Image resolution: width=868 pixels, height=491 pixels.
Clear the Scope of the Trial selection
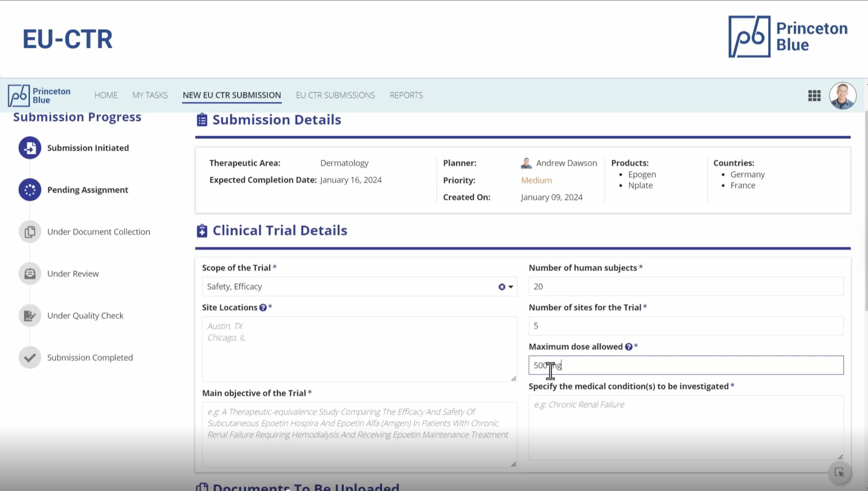pos(502,287)
